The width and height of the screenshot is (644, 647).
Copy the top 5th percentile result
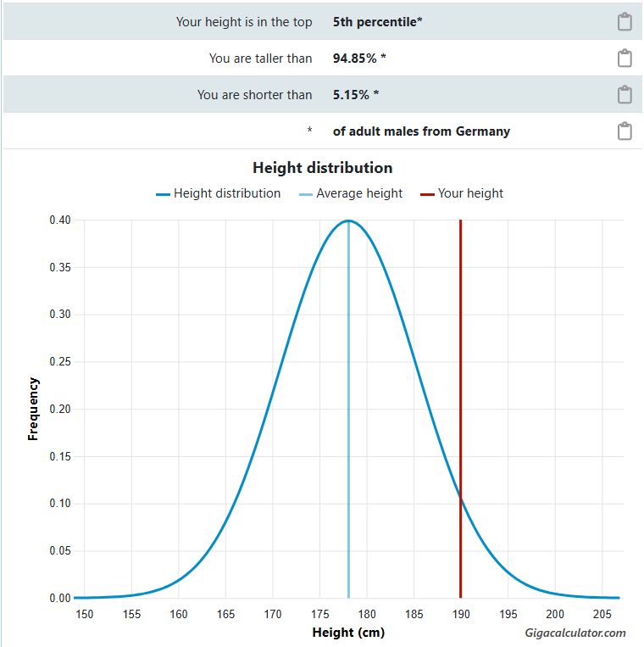coord(625,22)
